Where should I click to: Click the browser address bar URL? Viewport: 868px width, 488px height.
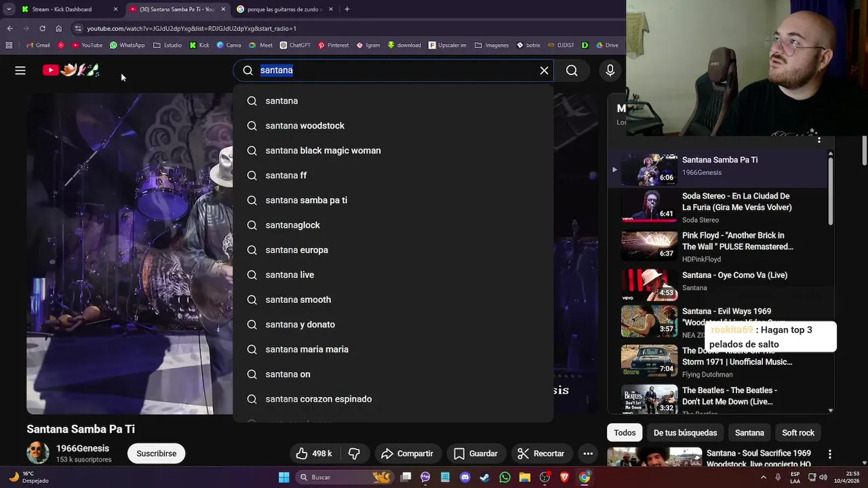[x=192, y=28]
